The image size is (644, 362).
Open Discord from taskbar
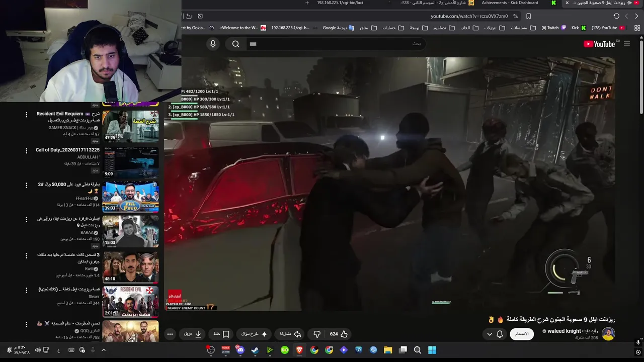click(240, 350)
